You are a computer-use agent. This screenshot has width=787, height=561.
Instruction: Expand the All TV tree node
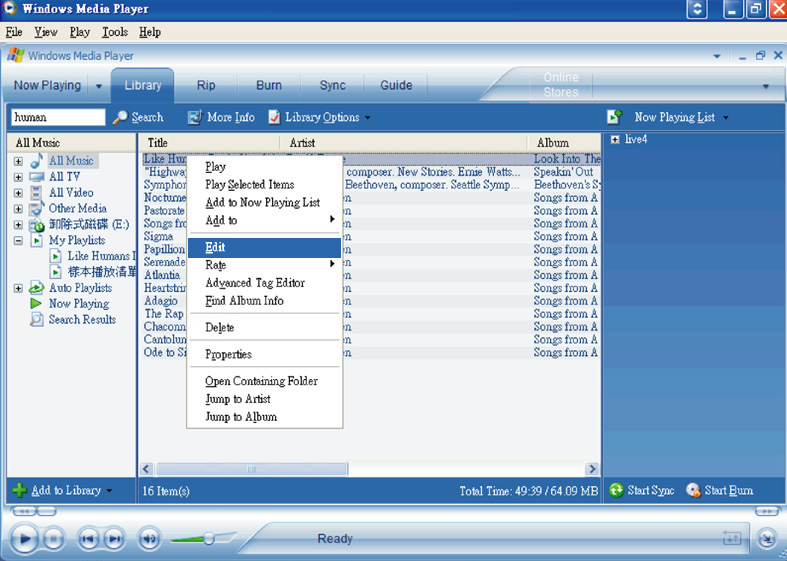(x=18, y=177)
